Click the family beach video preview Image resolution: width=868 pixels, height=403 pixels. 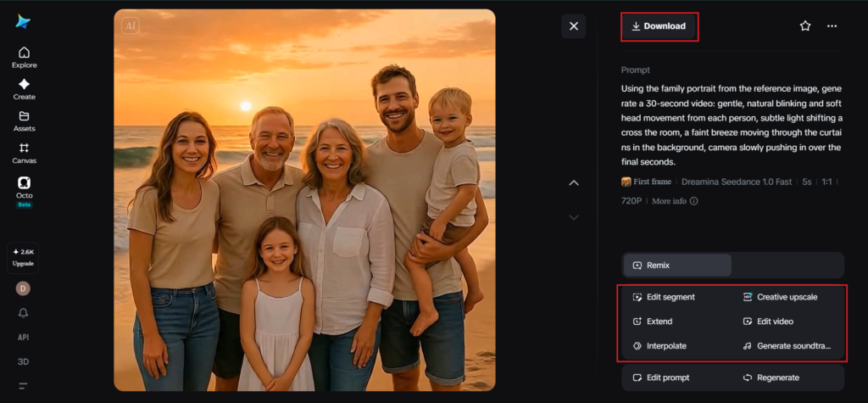pos(304,200)
